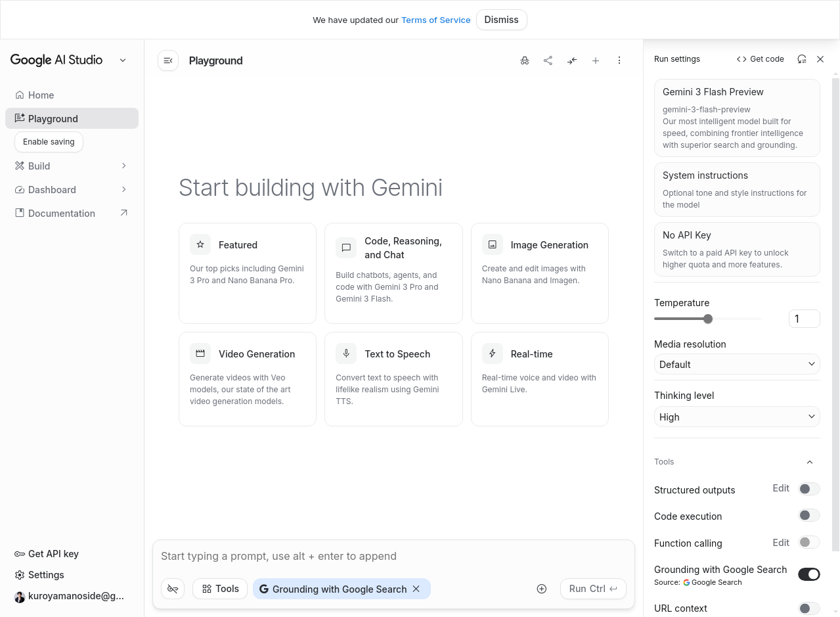Create a new chat with the plus icon

click(595, 60)
